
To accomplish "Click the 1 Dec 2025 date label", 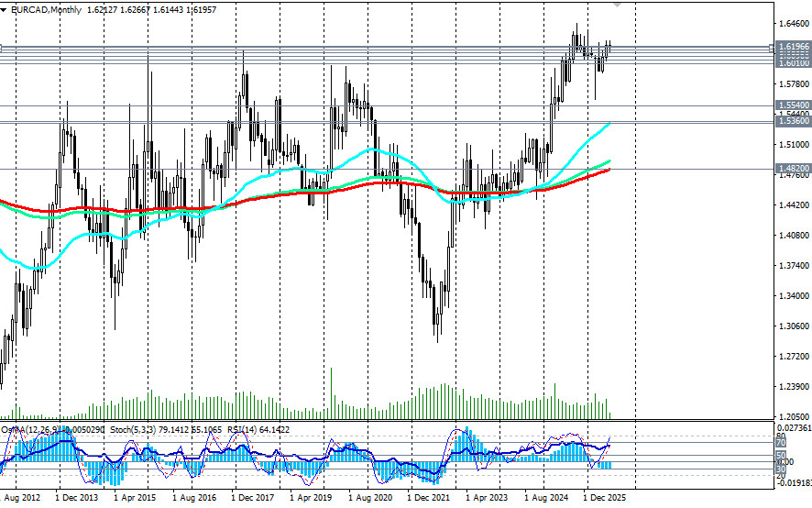I will click(x=604, y=498).
